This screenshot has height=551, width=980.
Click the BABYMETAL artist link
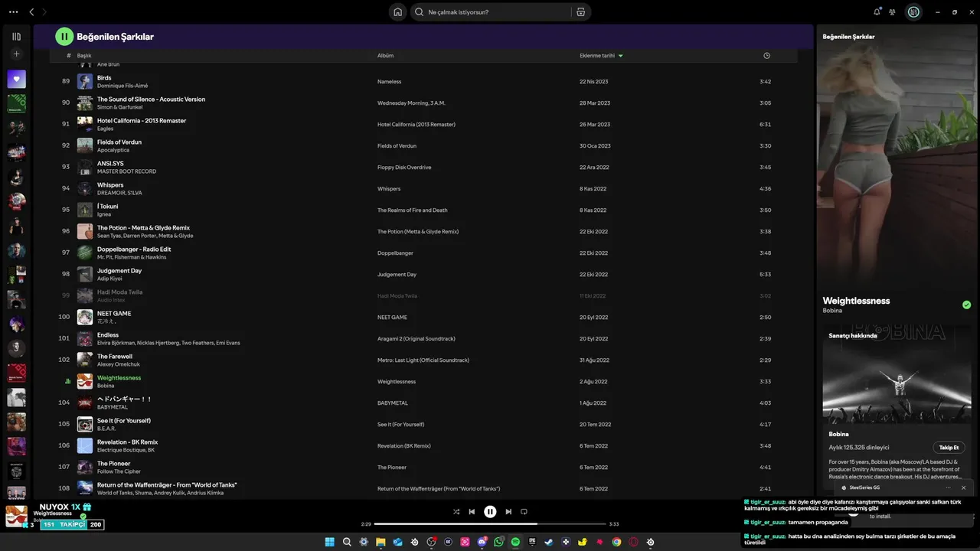[113, 407]
